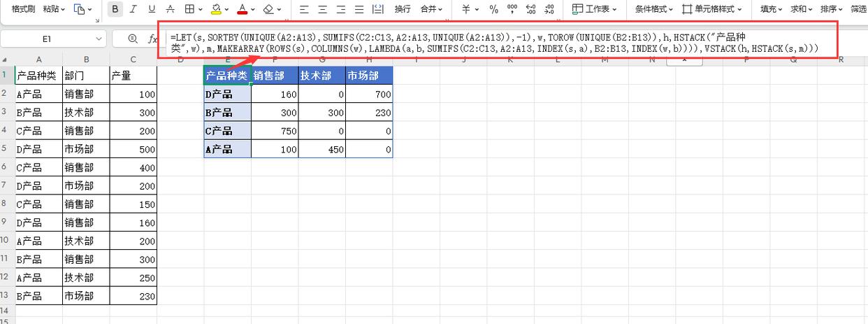Click pivot value 450
The height and width of the screenshot is (324, 868).
tap(321, 149)
